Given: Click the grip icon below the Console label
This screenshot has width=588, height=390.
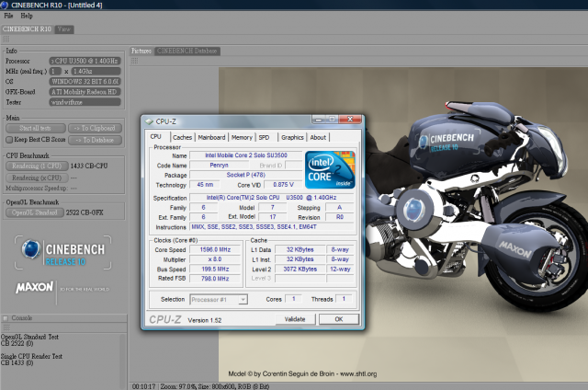Looking at the screenshot, I should 6,327.
